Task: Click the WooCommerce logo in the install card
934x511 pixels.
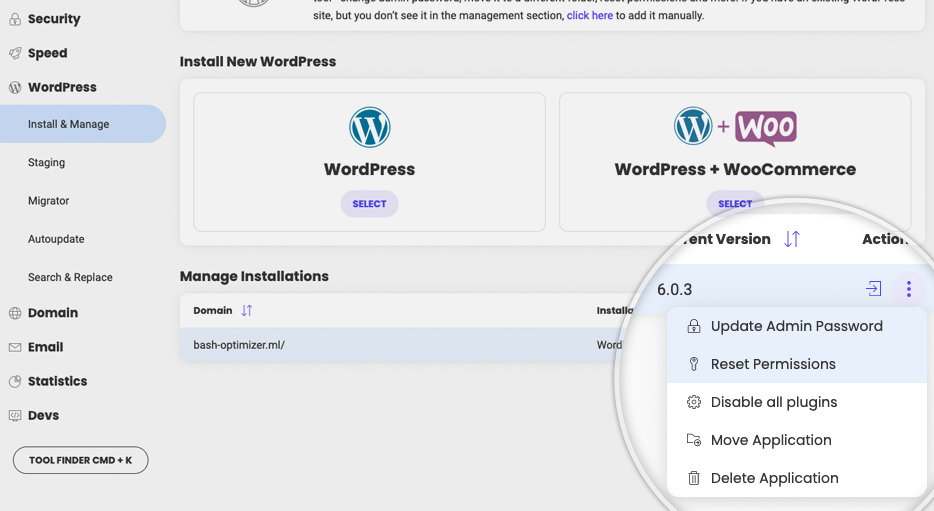Action: coord(766,127)
